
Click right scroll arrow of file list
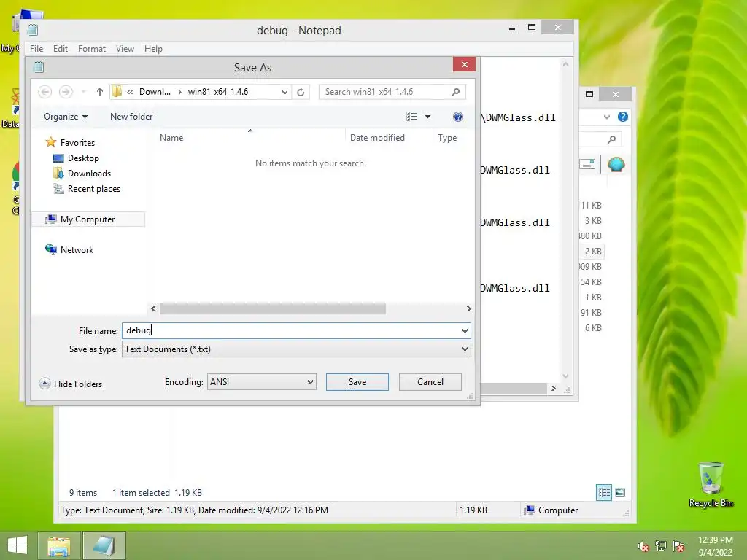[469, 308]
